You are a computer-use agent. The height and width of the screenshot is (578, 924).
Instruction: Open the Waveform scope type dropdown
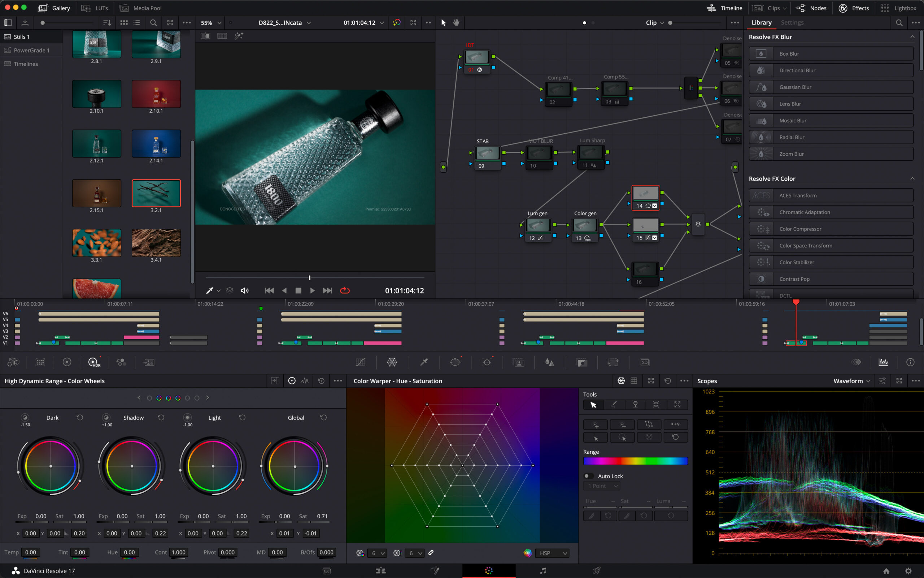pyautogui.click(x=852, y=381)
